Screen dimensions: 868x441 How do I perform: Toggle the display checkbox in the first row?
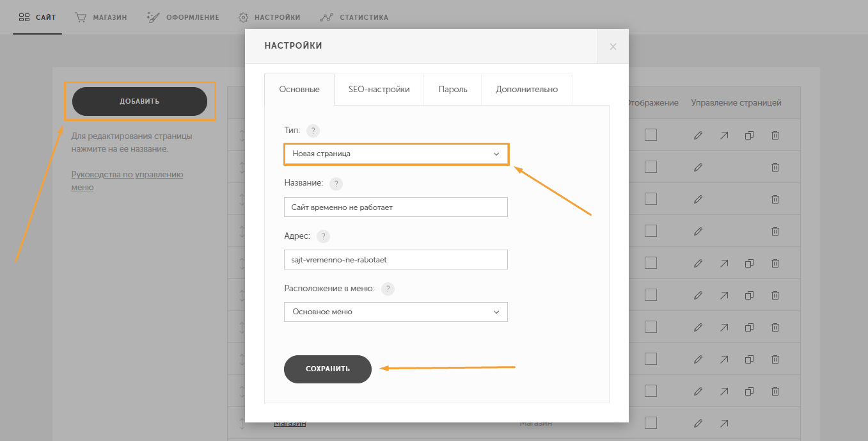[x=651, y=135]
